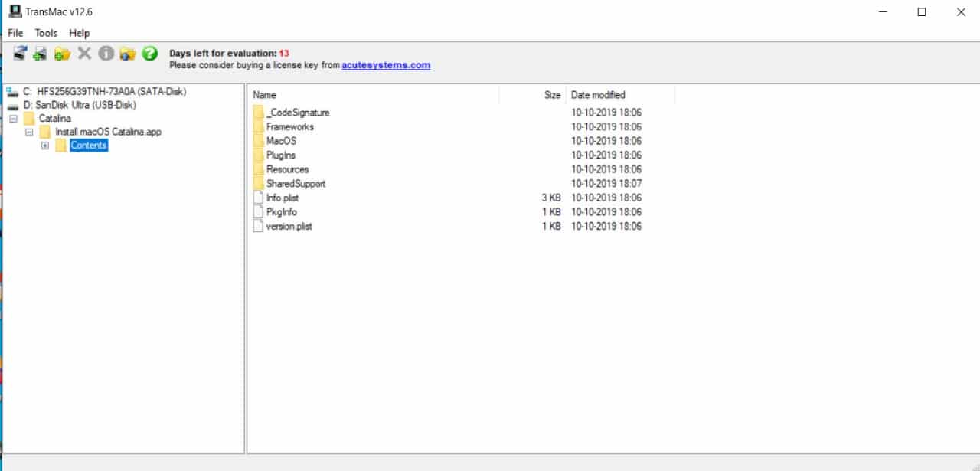This screenshot has width=980, height=471.
Task: Expand the Contents tree node
Action: pos(45,146)
